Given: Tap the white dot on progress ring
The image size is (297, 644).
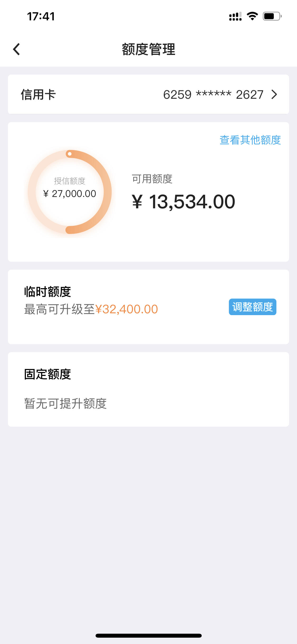Looking at the screenshot, I should tap(70, 154).
